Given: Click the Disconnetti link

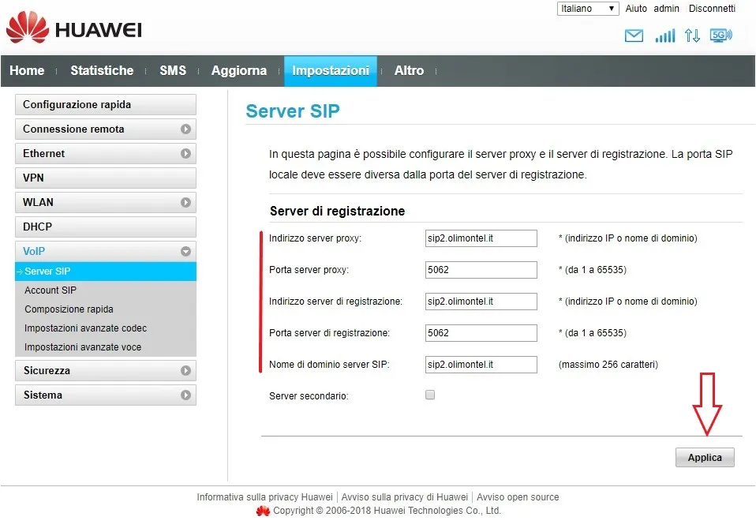Looking at the screenshot, I should [x=712, y=9].
